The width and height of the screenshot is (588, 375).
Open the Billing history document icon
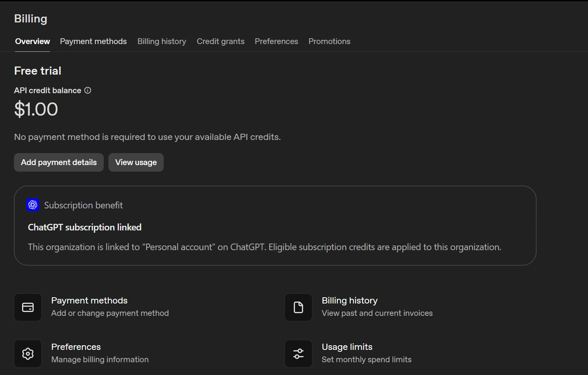tap(298, 307)
